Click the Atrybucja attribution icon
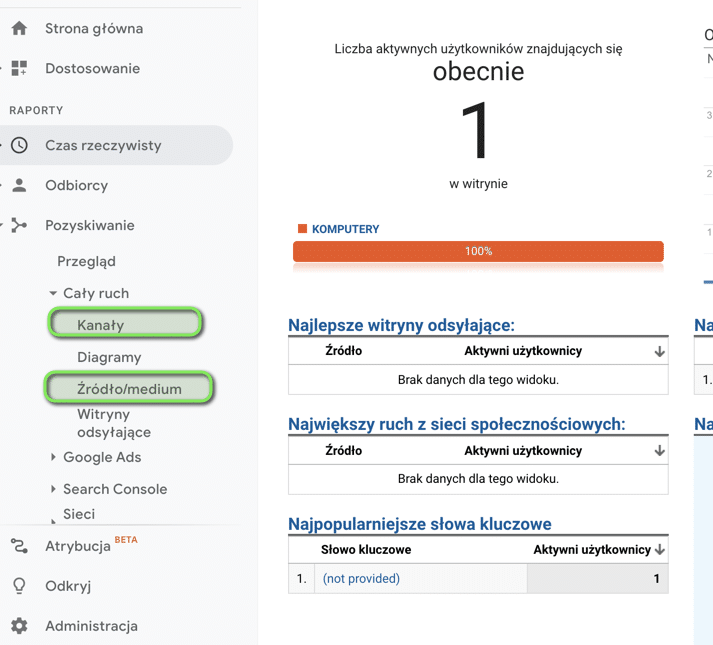 19,546
